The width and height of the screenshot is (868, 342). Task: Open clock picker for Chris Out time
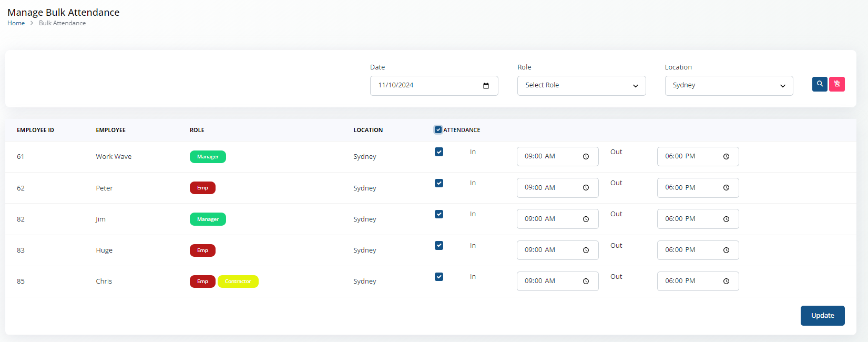tap(726, 281)
